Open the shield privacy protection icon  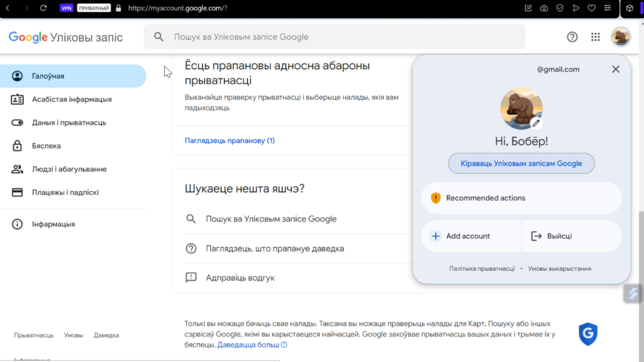pyautogui.click(x=560, y=8)
